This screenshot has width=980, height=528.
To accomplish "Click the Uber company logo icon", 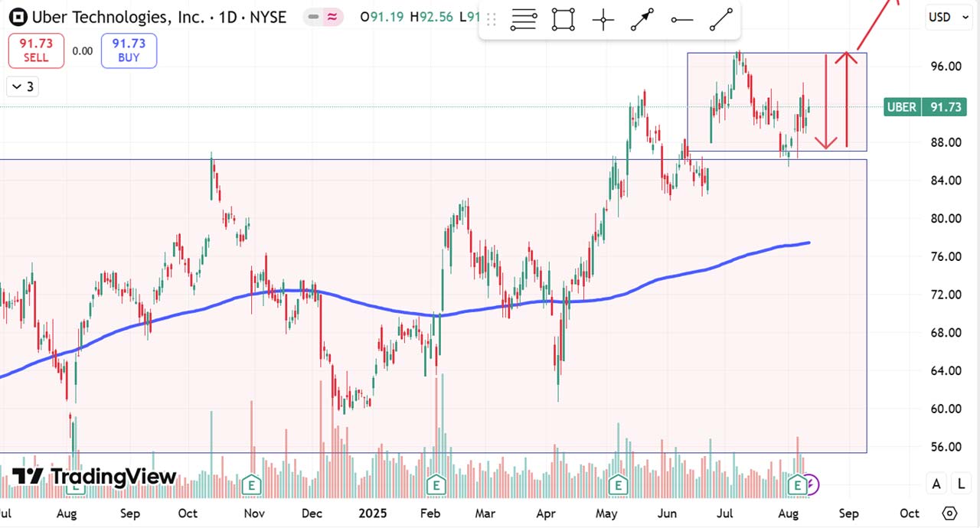I will [18, 17].
